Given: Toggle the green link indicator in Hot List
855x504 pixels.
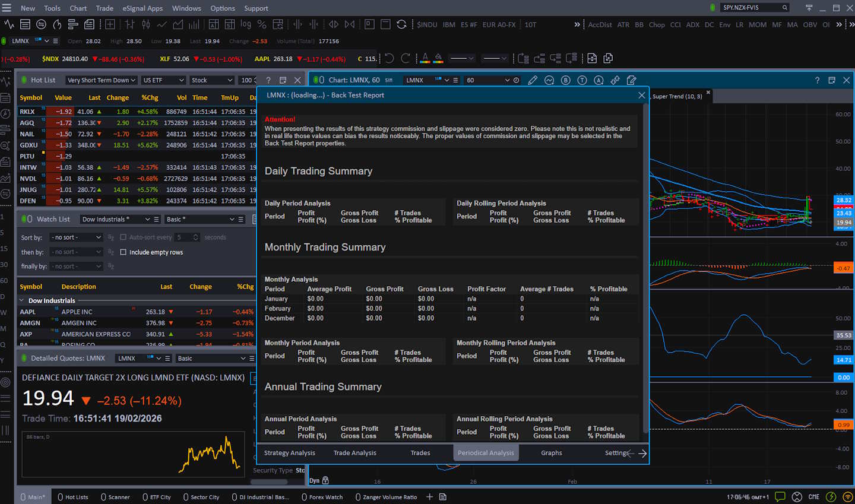Looking at the screenshot, I should [x=24, y=80].
